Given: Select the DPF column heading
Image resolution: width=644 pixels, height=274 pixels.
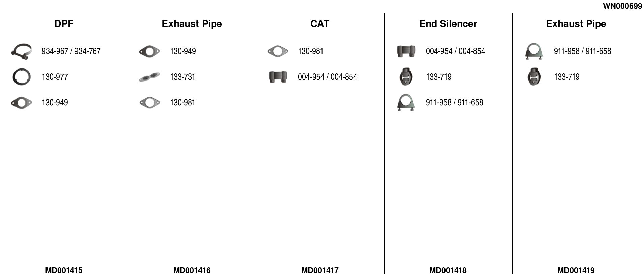Looking at the screenshot, I should point(64,24).
